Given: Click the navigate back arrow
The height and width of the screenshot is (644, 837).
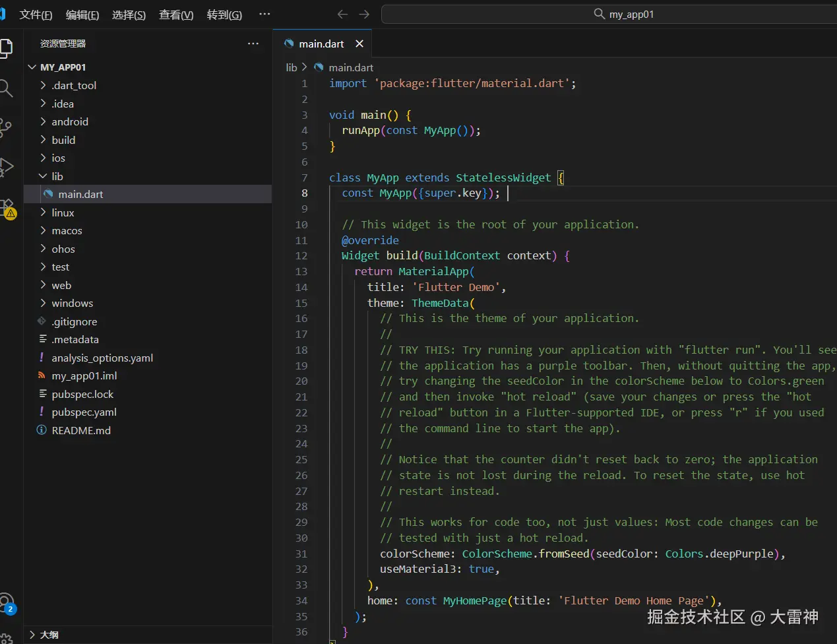Looking at the screenshot, I should [342, 15].
